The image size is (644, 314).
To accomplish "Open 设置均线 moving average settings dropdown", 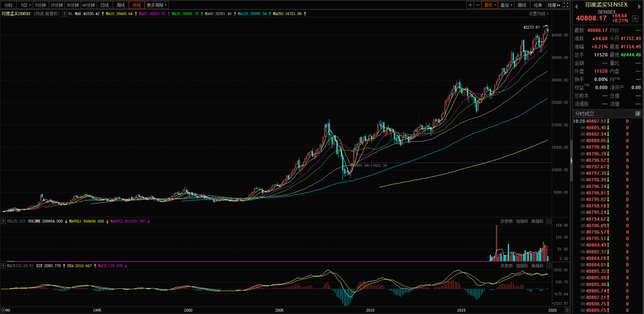I will tap(539, 14).
